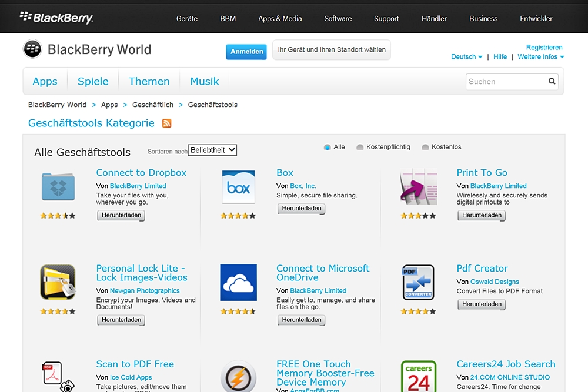
Task: Open the device and location selector
Action: coord(332,50)
